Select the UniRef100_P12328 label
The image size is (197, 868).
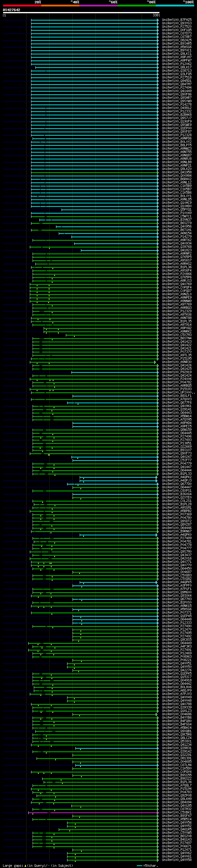[177, 135]
